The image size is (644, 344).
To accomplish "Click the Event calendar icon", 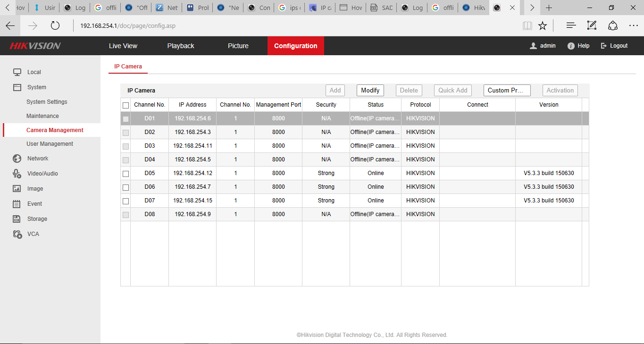I will coord(17,204).
